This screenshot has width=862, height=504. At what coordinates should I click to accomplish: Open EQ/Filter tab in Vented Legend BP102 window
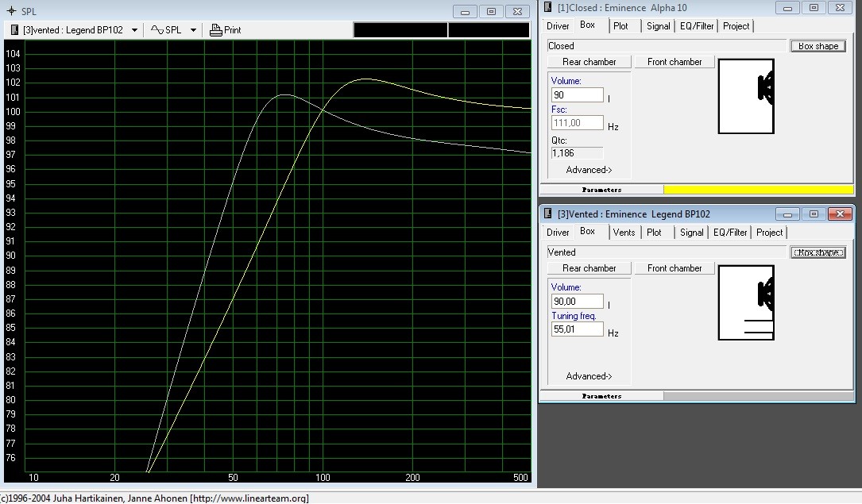(x=730, y=233)
